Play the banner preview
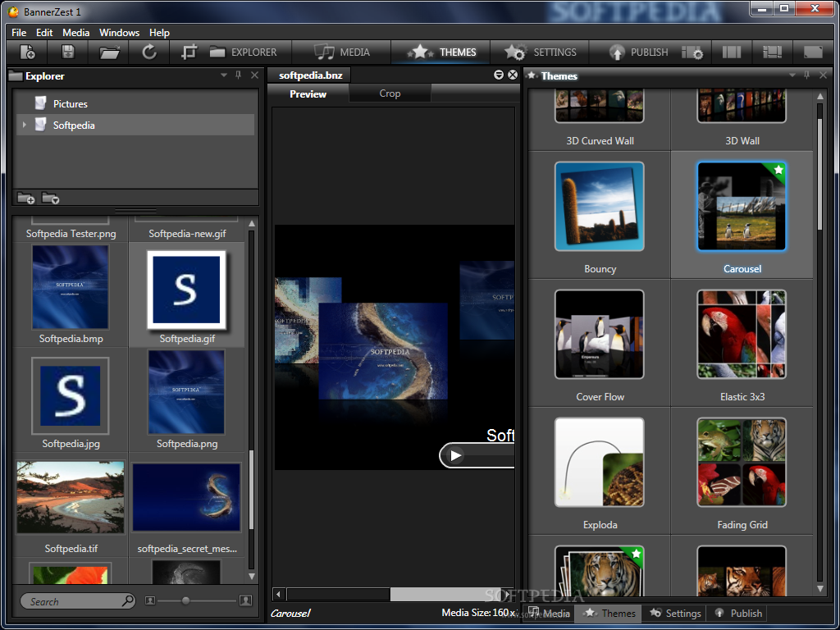 pyautogui.click(x=455, y=456)
